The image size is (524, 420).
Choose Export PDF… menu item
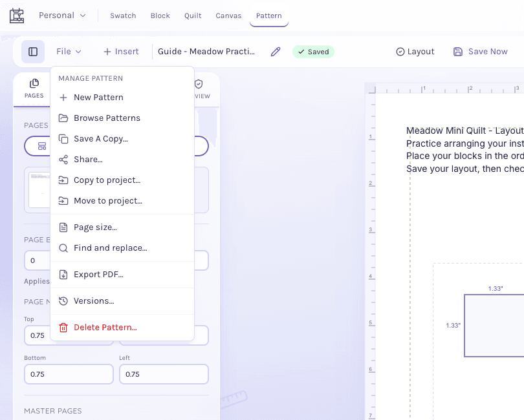[x=122, y=275]
